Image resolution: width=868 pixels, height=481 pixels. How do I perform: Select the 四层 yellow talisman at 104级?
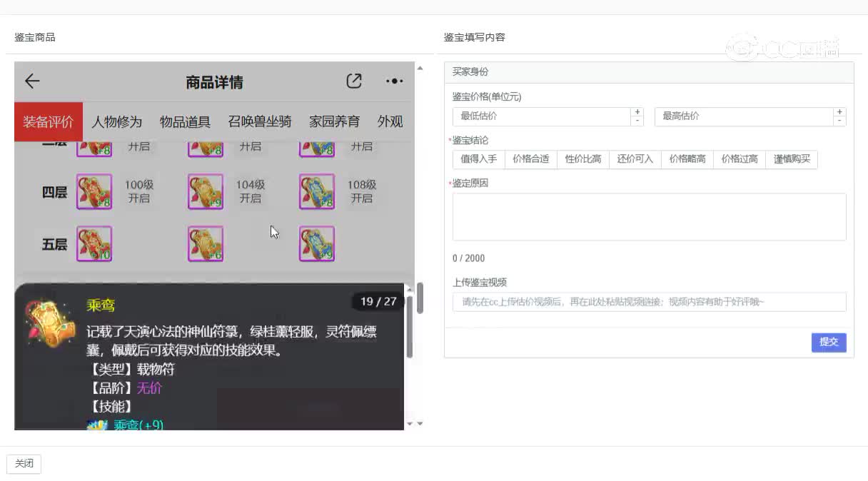[x=206, y=191]
